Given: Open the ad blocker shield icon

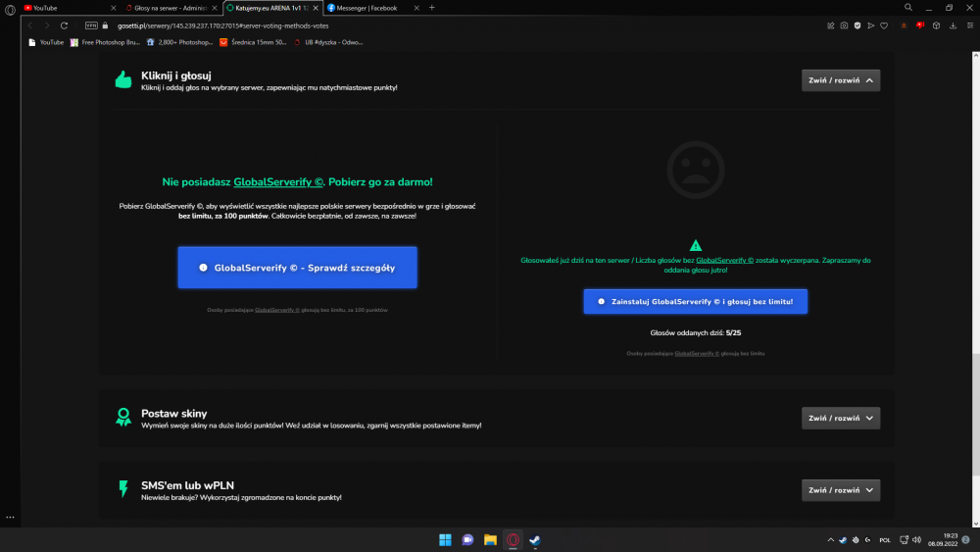Looking at the screenshot, I should click(x=857, y=25).
